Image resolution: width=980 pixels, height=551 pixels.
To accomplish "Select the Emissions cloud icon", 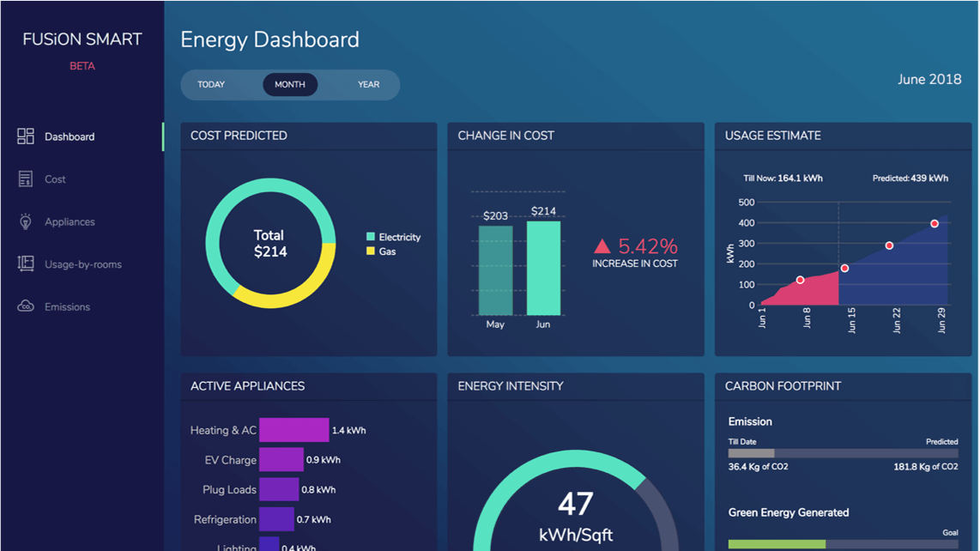I will point(24,306).
